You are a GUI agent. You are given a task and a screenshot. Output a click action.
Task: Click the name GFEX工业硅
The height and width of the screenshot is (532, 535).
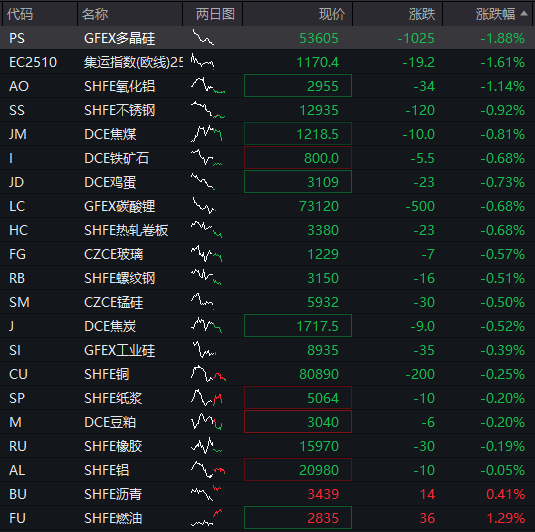coord(119,350)
